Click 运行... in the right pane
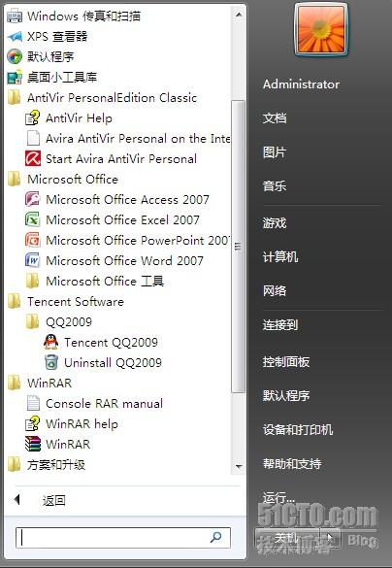Screen dimensions: 392x568 [278, 497]
